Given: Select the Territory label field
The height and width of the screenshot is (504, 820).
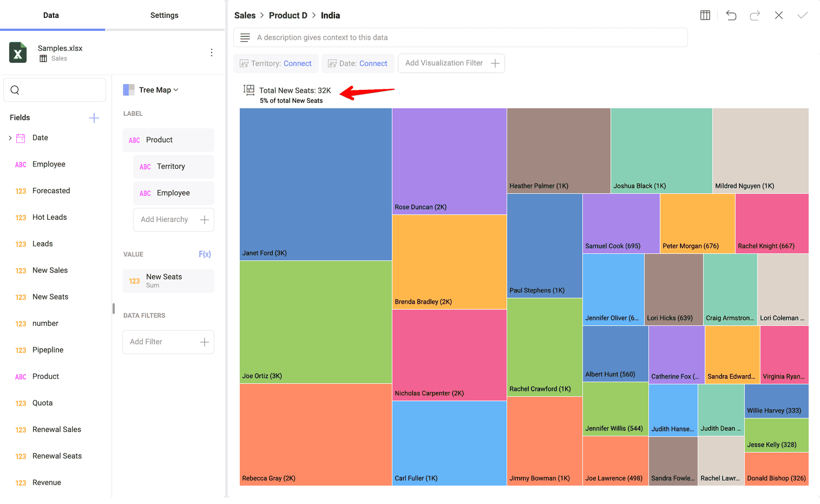Looking at the screenshot, I should tap(174, 166).
